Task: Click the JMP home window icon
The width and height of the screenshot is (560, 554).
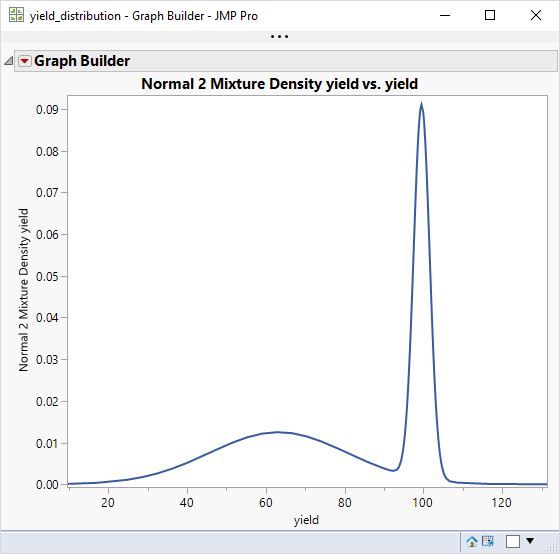Action: (x=472, y=541)
